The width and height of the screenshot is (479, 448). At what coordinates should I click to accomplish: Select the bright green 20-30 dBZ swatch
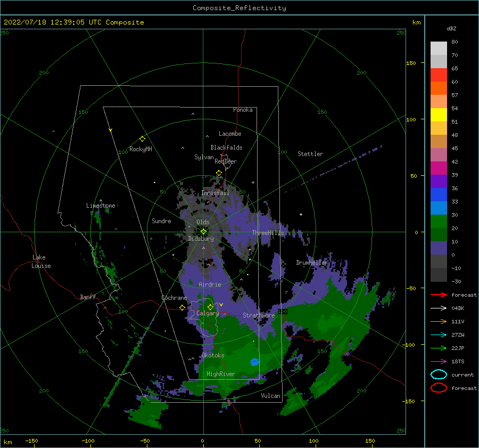pos(439,221)
